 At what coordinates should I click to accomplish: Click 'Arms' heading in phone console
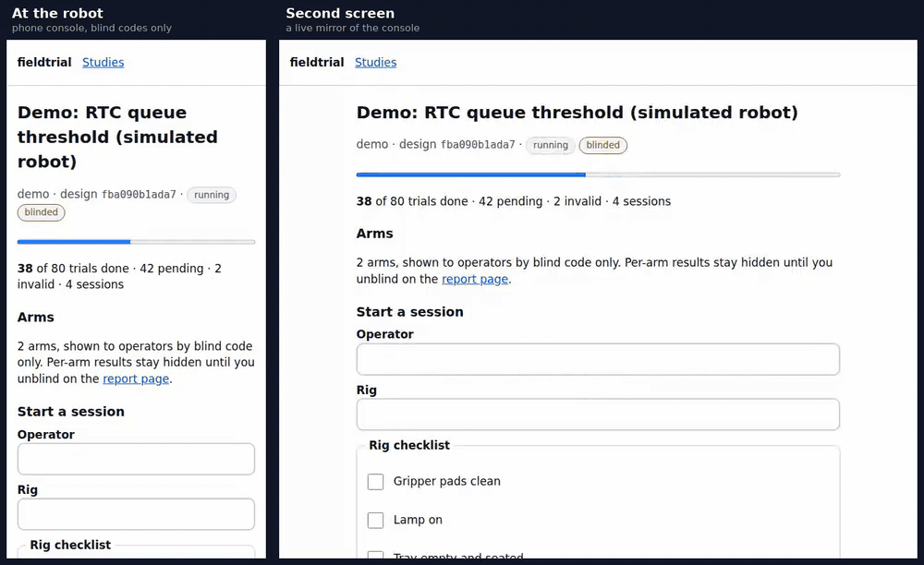35,318
